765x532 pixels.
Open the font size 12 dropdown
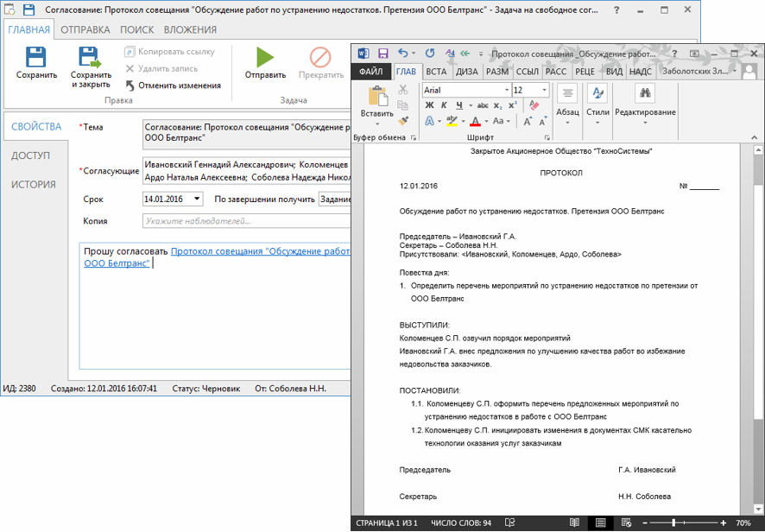(544, 90)
